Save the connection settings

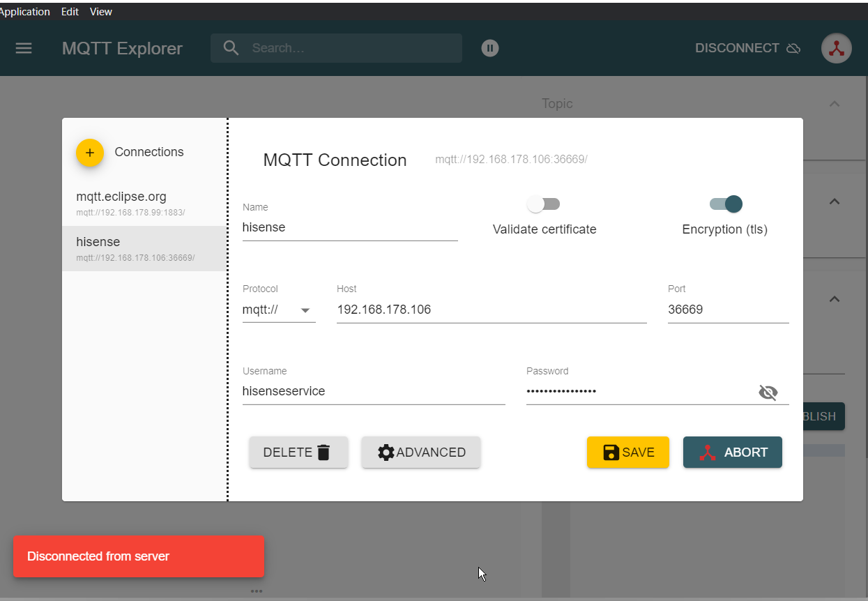pyautogui.click(x=628, y=452)
